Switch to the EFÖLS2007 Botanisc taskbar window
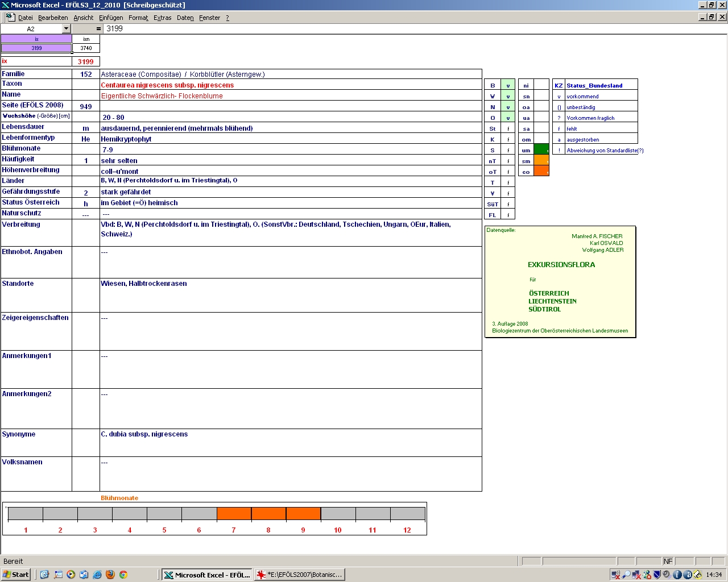The width and height of the screenshot is (728, 582). click(299, 575)
